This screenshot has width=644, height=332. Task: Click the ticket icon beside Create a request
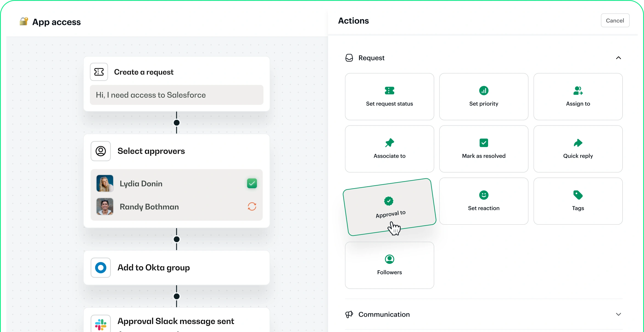(x=99, y=72)
